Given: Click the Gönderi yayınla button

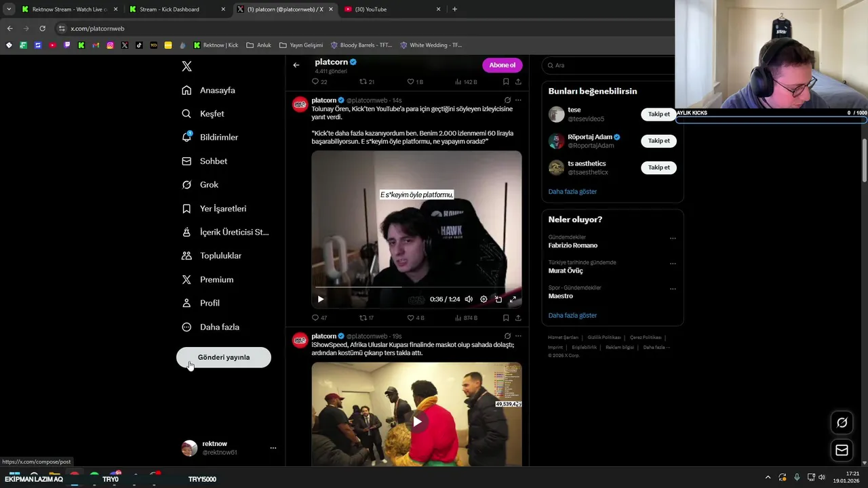Looking at the screenshot, I should 224,357.
